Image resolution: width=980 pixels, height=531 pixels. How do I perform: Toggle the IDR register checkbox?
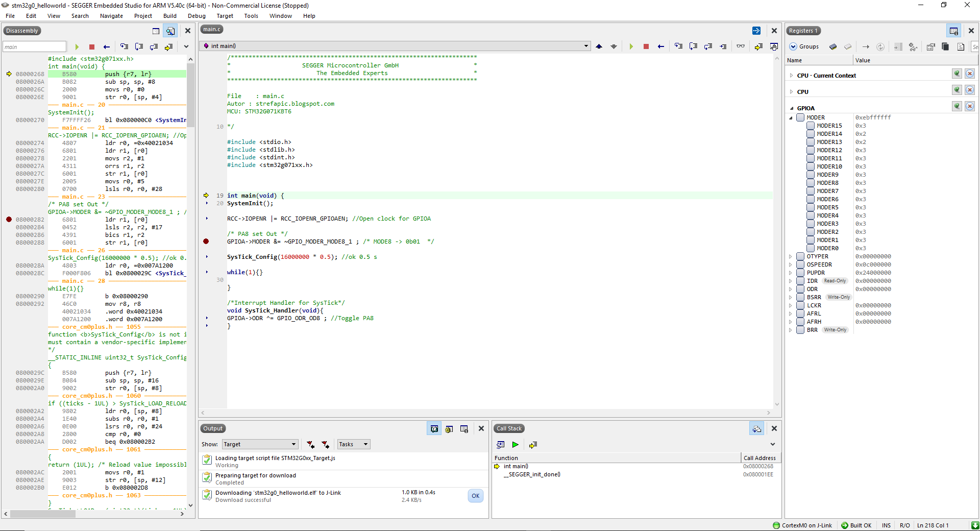[800, 281]
